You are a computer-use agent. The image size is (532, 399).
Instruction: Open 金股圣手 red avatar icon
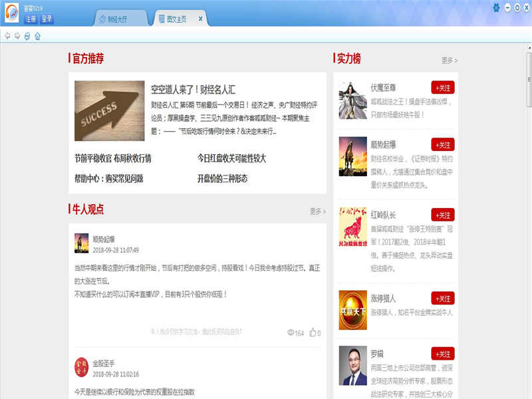tap(81, 367)
